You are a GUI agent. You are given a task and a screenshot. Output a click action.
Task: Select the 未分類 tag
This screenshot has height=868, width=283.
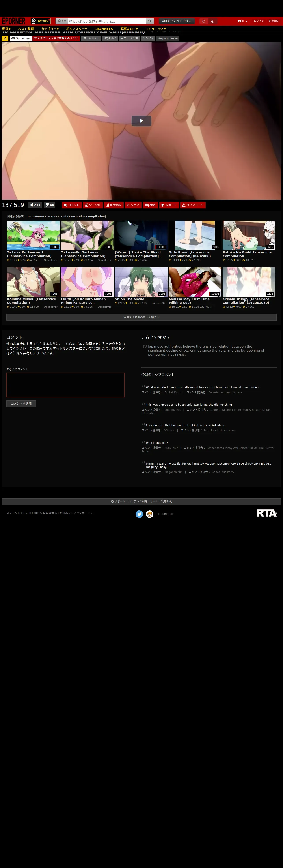coord(134,38)
